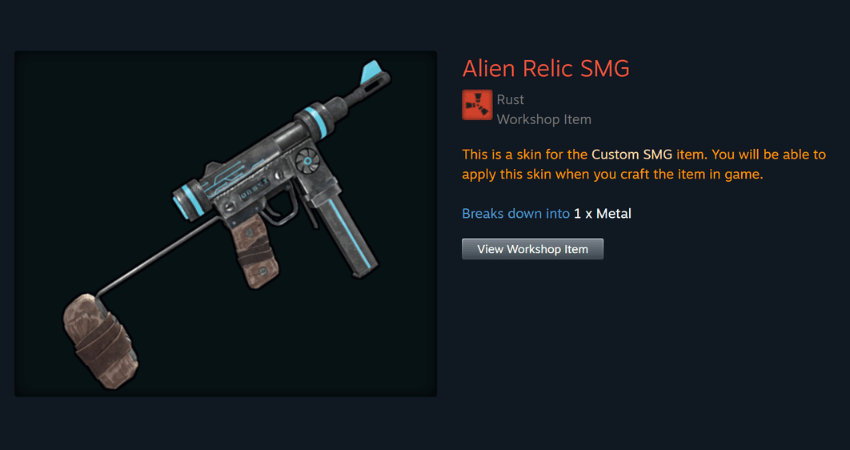Click the wrapped shoulder stock pad
The image size is (850, 450).
click(x=99, y=340)
